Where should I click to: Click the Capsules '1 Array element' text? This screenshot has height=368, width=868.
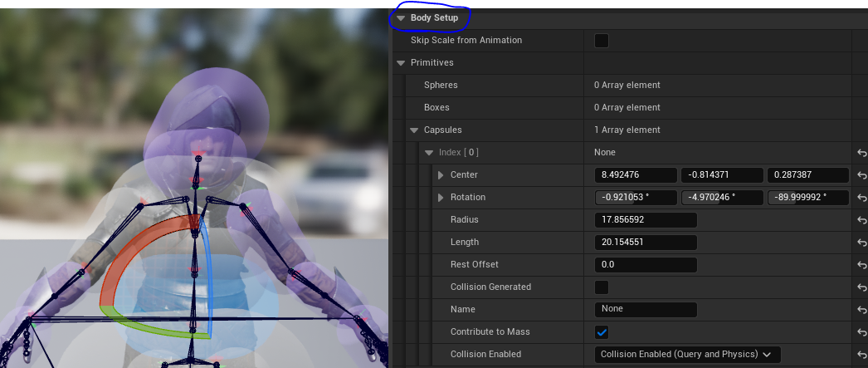[x=627, y=130]
